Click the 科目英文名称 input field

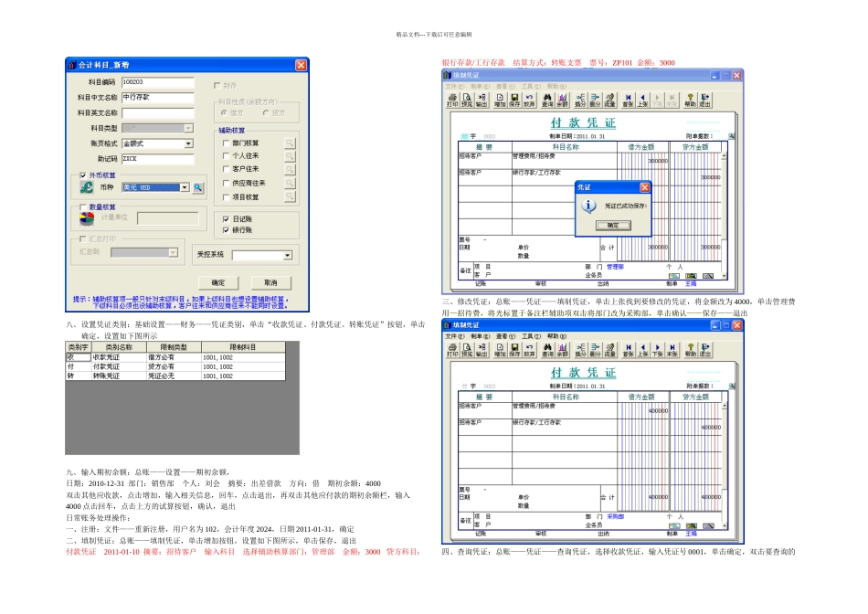157,112
